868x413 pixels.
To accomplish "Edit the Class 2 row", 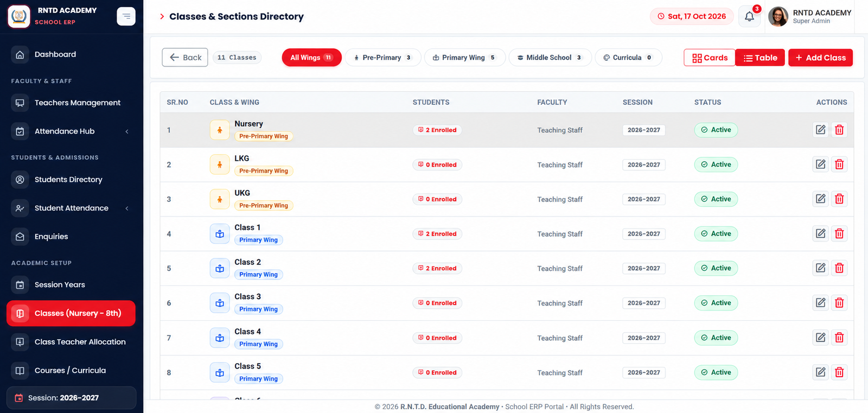I will 821,268.
